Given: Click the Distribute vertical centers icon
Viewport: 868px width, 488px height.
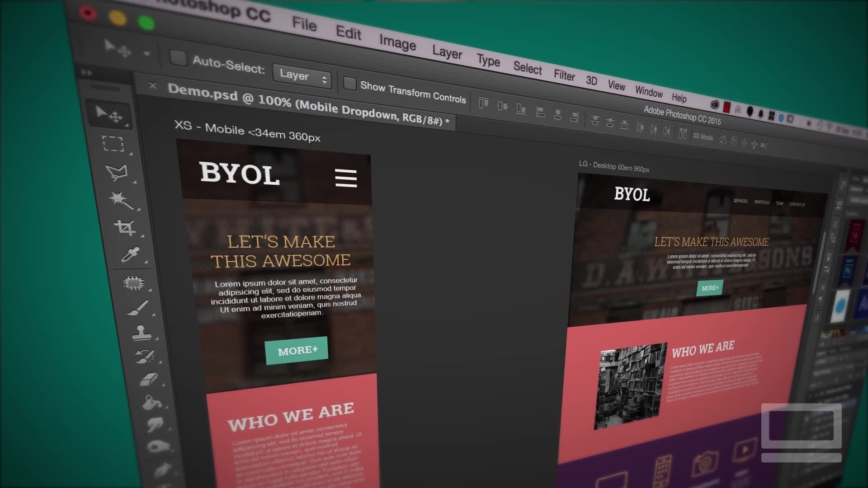Looking at the screenshot, I should [x=610, y=122].
